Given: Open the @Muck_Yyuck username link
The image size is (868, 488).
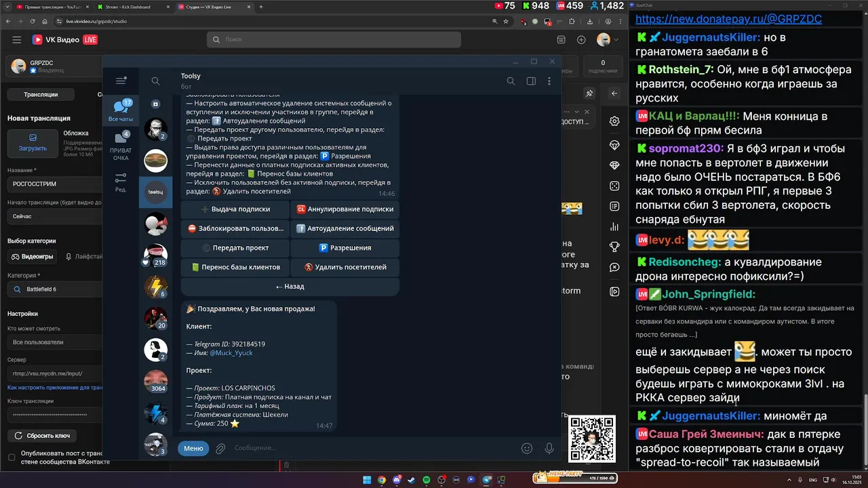Looking at the screenshot, I should tap(231, 353).
